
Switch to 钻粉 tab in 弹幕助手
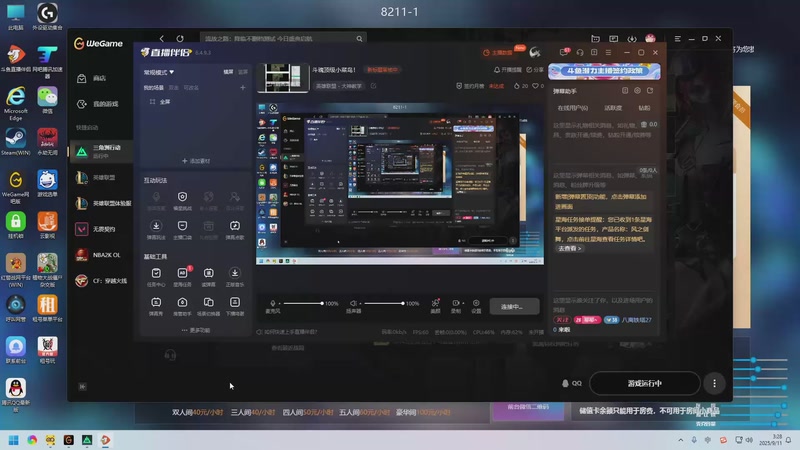pyautogui.click(x=644, y=108)
